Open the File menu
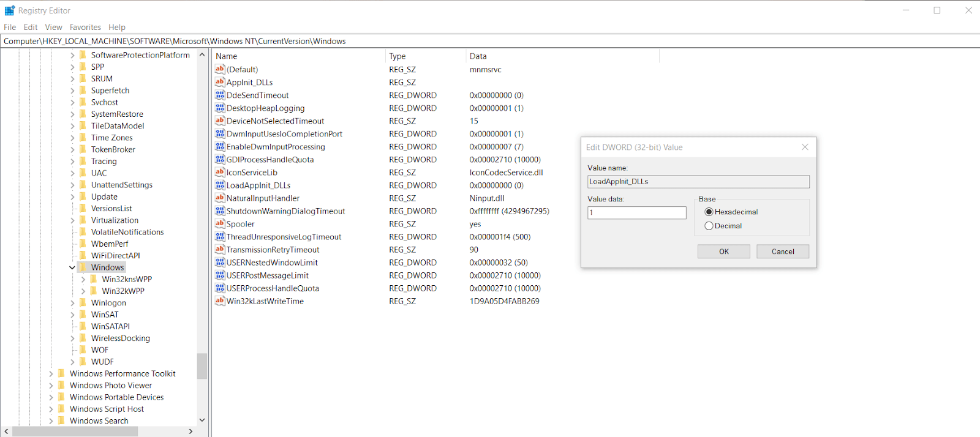This screenshot has height=437, width=980. click(x=10, y=27)
